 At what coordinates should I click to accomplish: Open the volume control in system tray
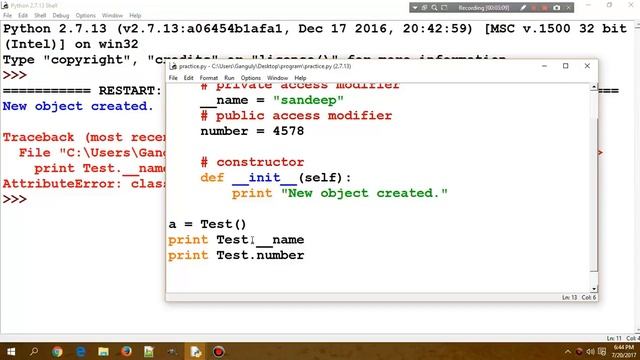pos(590,352)
